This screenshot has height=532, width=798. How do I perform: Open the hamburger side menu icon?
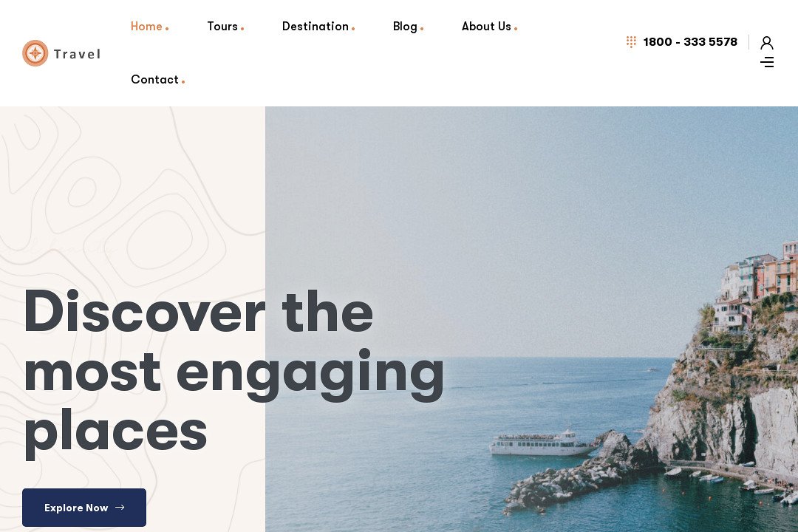coord(767,62)
